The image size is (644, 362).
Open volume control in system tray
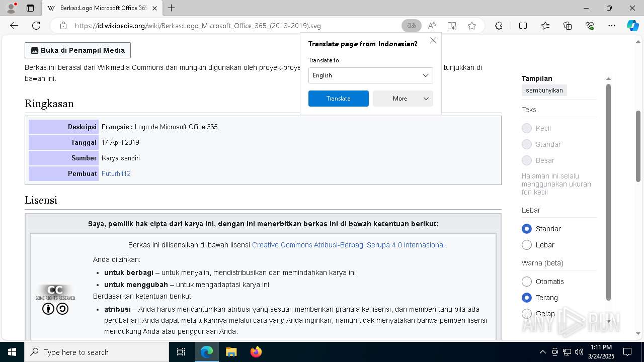(x=579, y=352)
